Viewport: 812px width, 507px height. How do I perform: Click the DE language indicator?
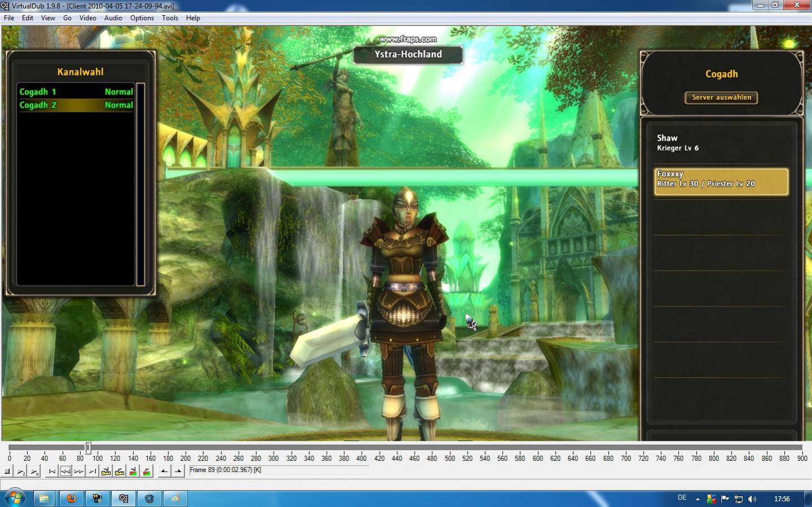coord(682,498)
